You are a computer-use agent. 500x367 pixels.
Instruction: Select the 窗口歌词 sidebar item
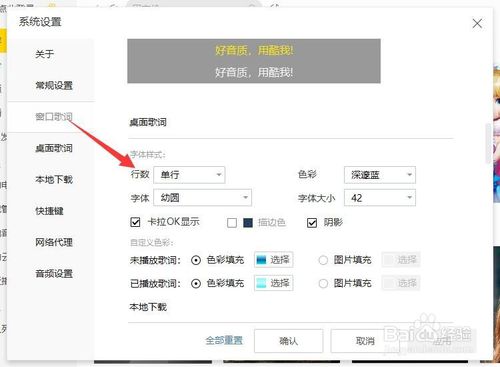[54, 117]
